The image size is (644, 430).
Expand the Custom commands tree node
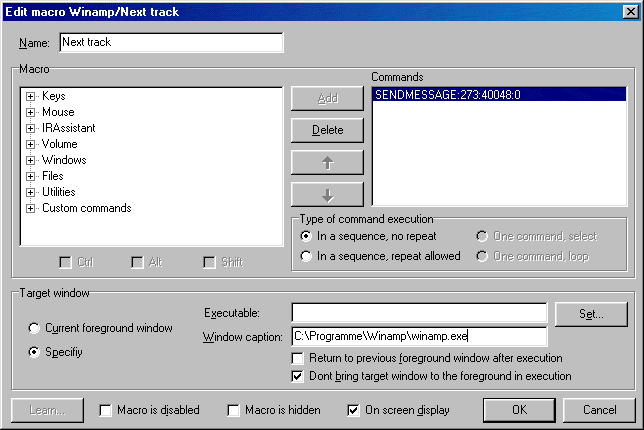[x=30, y=209]
